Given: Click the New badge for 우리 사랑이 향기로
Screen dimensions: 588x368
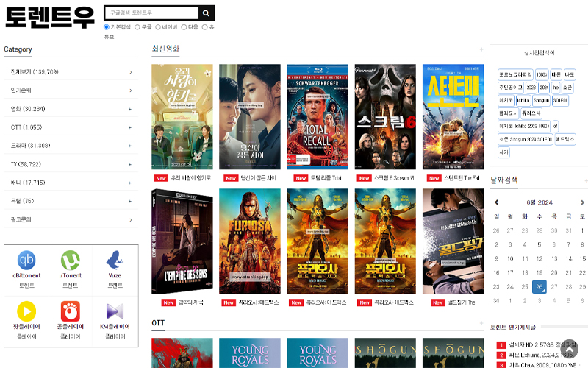Looking at the screenshot, I should (x=161, y=178).
